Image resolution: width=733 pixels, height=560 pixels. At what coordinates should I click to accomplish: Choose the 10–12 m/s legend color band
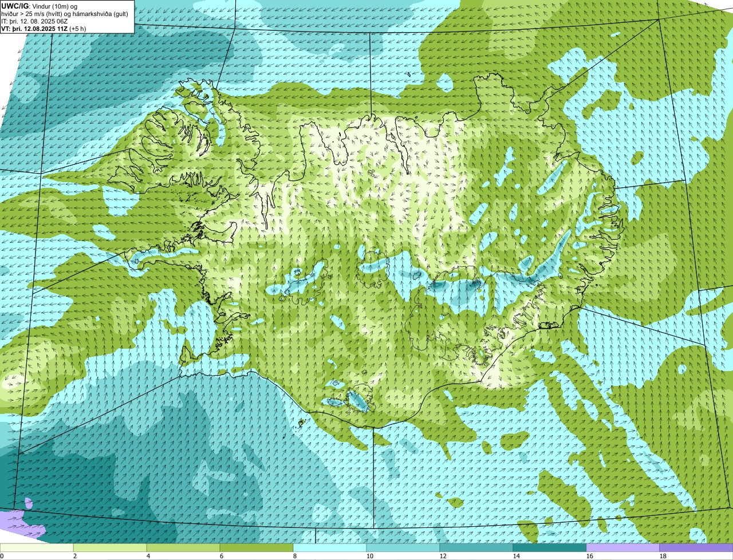[x=403, y=548]
